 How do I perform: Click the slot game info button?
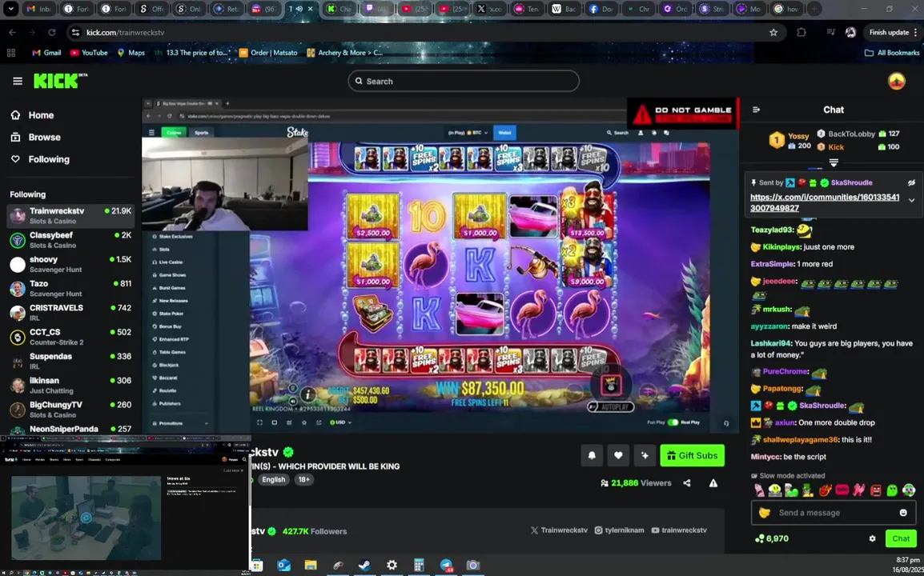point(307,394)
